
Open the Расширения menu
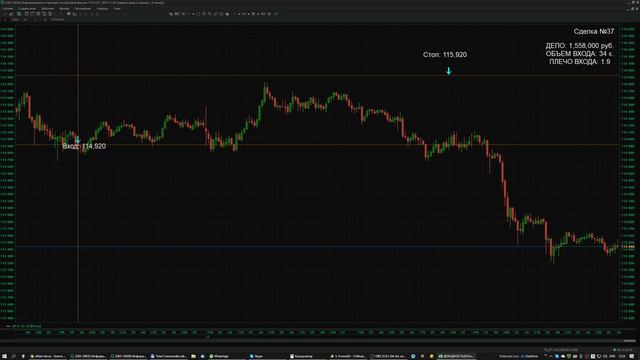pyautogui.click(x=83, y=9)
